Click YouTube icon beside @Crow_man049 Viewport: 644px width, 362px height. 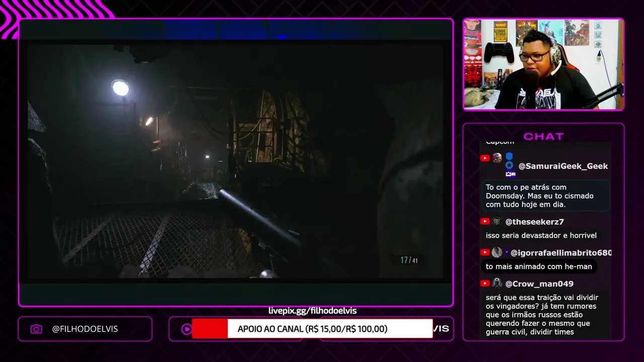tap(485, 283)
